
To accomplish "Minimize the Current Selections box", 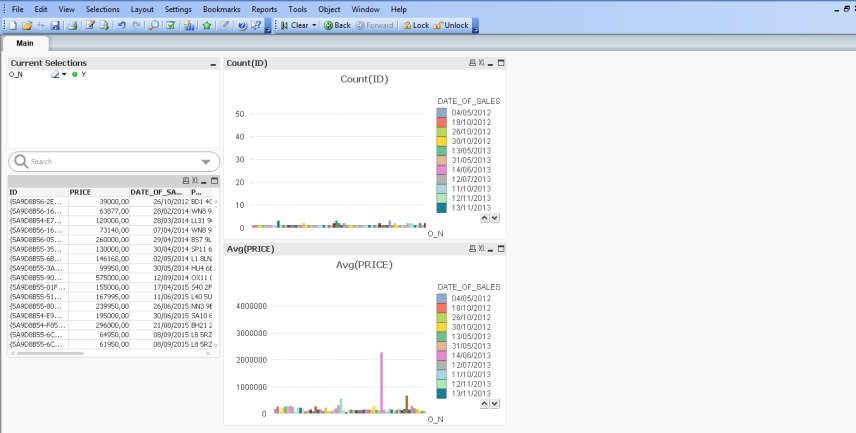I will coord(213,64).
